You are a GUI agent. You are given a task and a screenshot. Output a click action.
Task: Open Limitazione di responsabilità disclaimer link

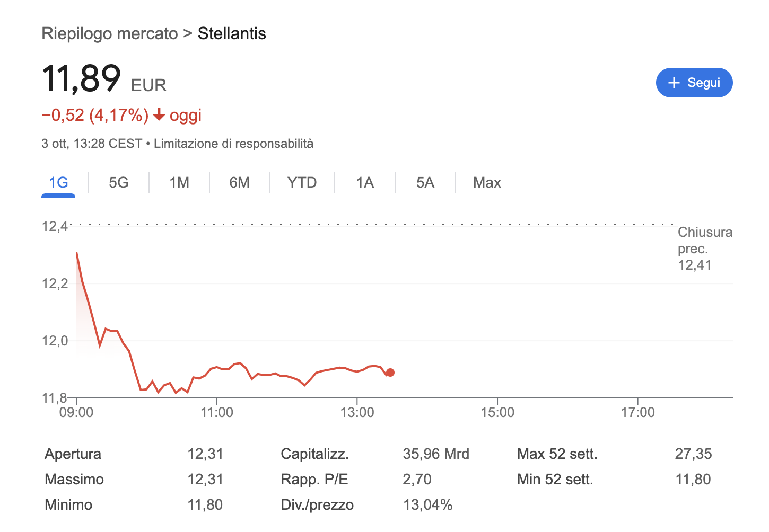pos(233,144)
